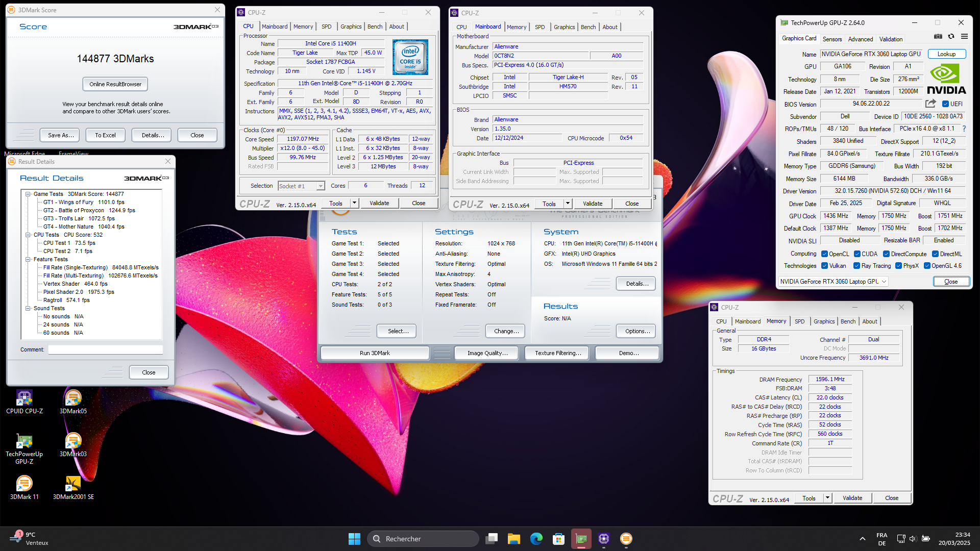Open Microsoft Store from the taskbar

(559, 539)
